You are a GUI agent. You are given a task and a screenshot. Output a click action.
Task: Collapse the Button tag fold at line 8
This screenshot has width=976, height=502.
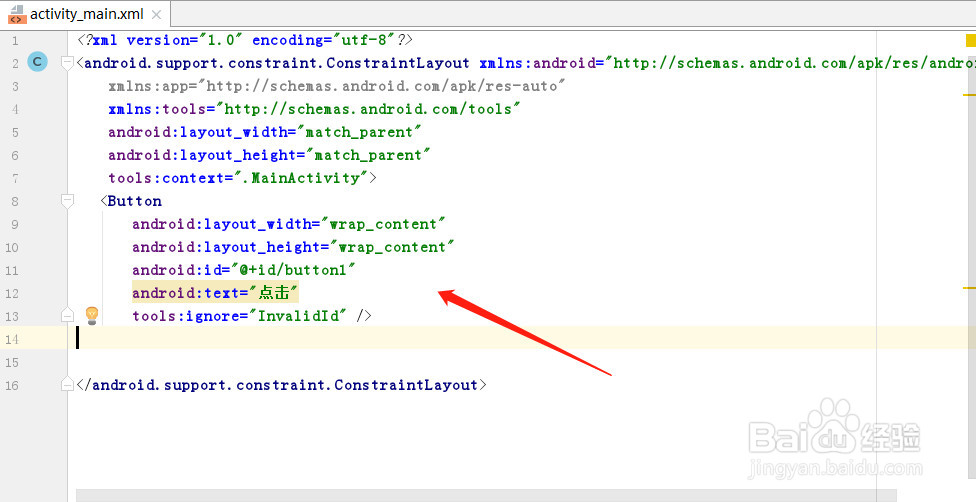tap(67, 201)
